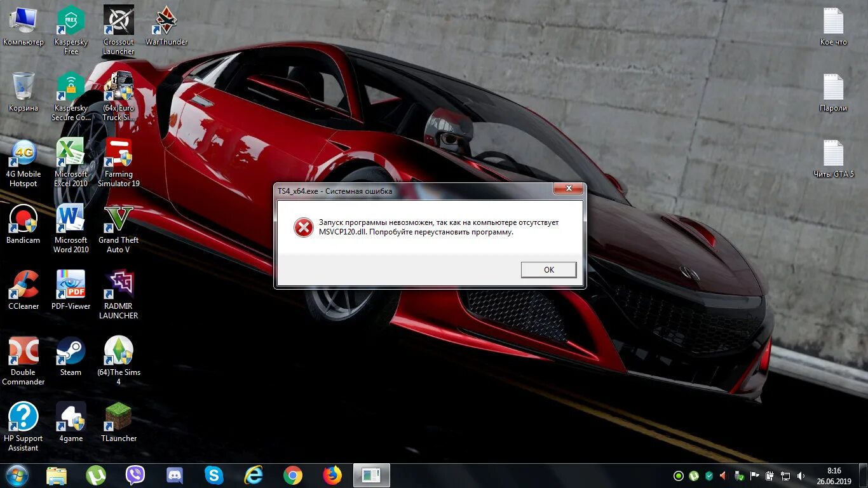Open uTorrent from the taskbar
868x488 pixels.
[x=96, y=475]
